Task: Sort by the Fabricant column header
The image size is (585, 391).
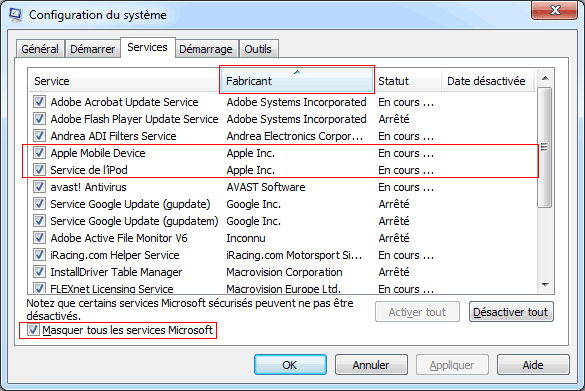Action: click(297, 80)
